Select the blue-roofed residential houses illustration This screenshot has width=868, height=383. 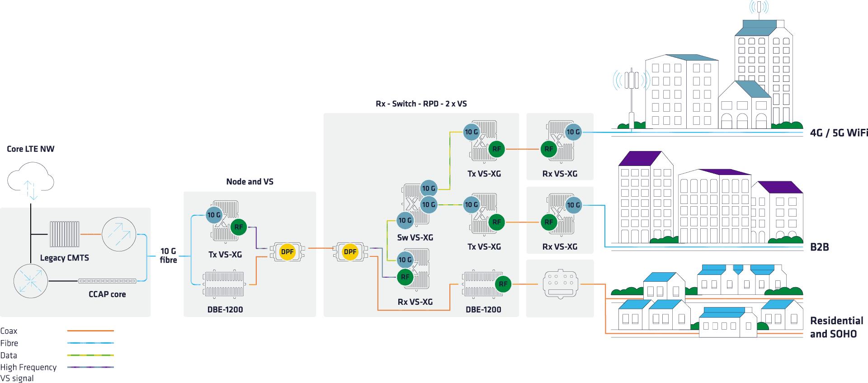[x=708, y=301]
